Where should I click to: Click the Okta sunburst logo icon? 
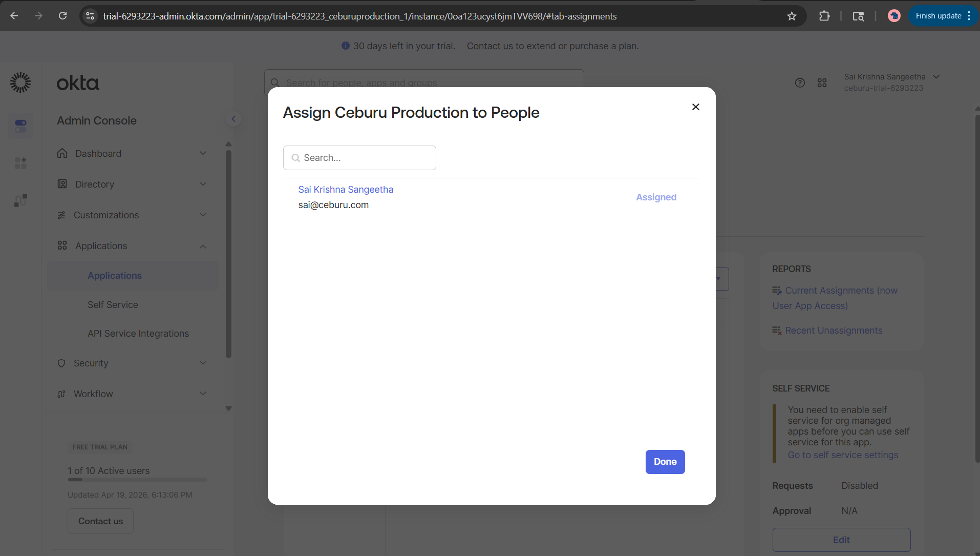[20, 83]
